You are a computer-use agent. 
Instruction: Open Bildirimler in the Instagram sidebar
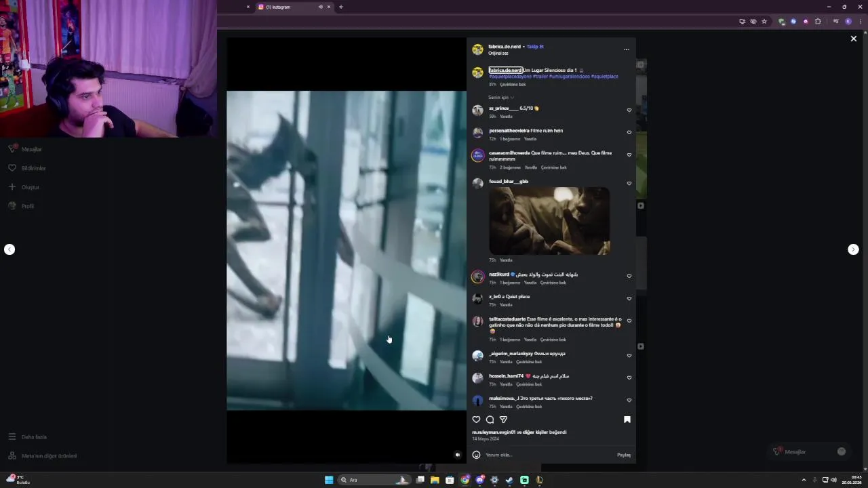click(x=27, y=168)
